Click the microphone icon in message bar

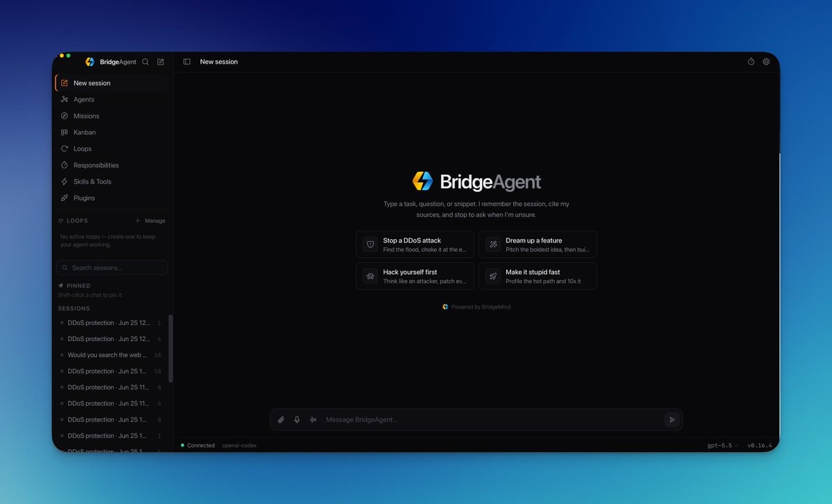coord(297,419)
